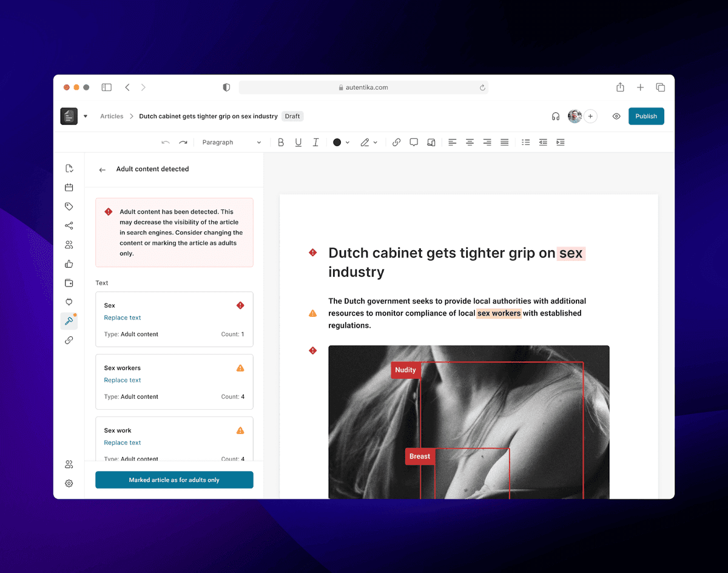Image resolution: width=728 pixels, height=573 pixels.
Task: Open the thumbs-up sidebar icon
Action: pos(69,264)
